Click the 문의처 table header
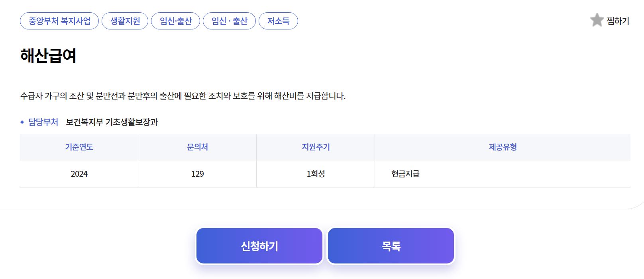Viewport: 644px width, 279px height. tap(197, 147)
